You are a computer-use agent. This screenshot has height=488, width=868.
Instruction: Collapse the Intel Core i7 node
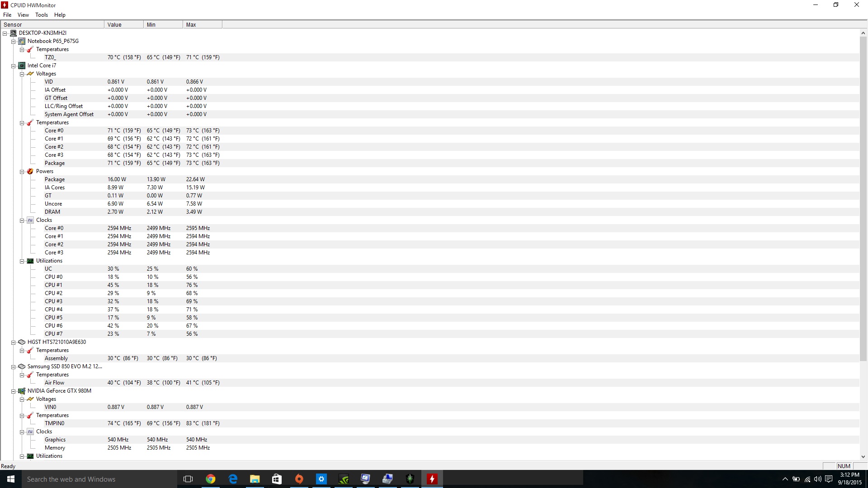pyautogui.click(x=14, y=66)
